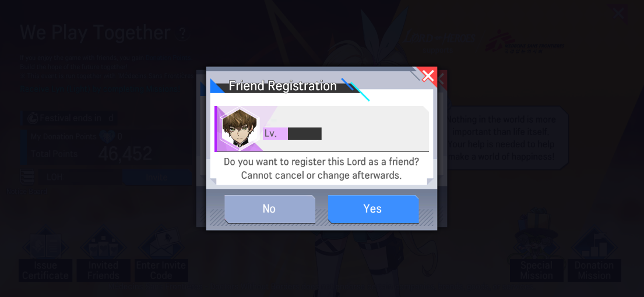Click the donation points heart icon
The image size is (644, 297).
pyautogui.click(x=107, y=137)
